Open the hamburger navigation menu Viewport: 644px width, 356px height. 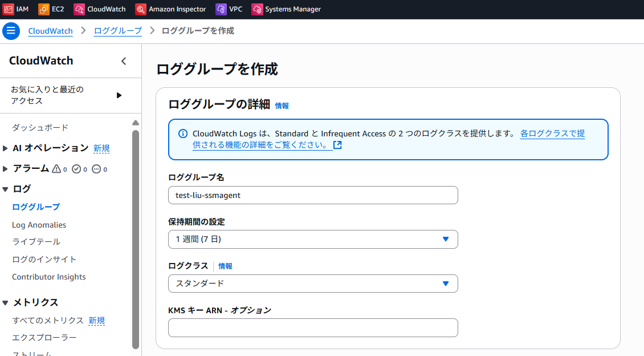(x=11, y=31)
